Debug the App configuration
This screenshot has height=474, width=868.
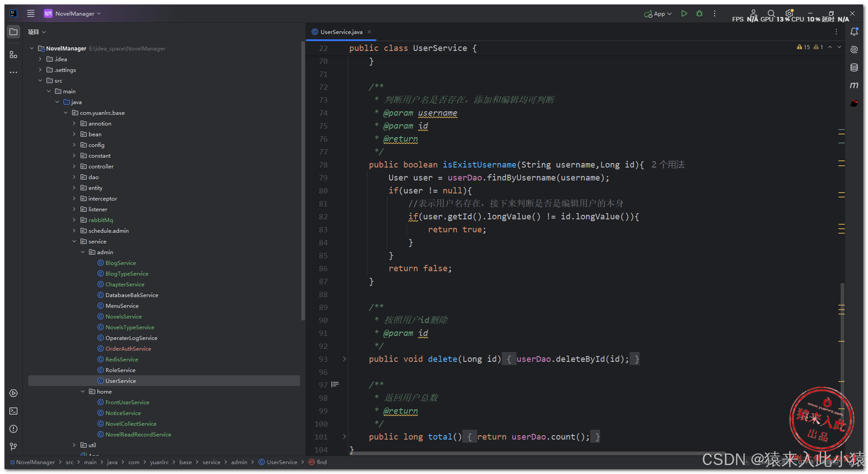(x=699, y=13)
